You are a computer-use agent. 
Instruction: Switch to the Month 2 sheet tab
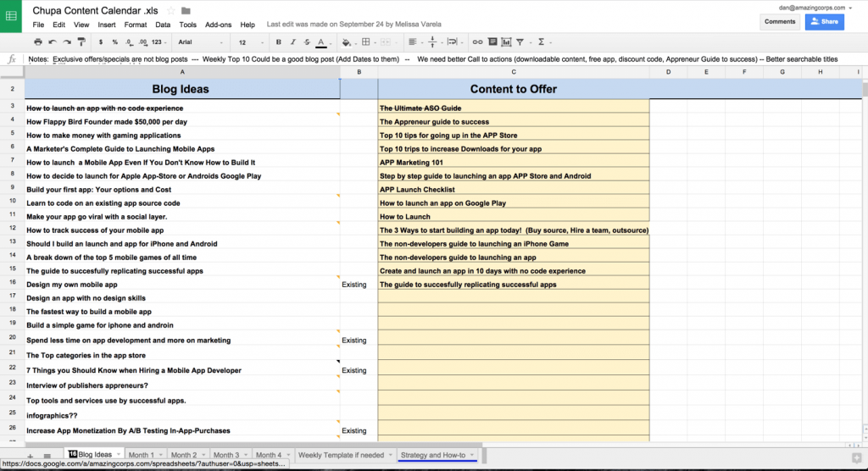(x=184, y=455)
